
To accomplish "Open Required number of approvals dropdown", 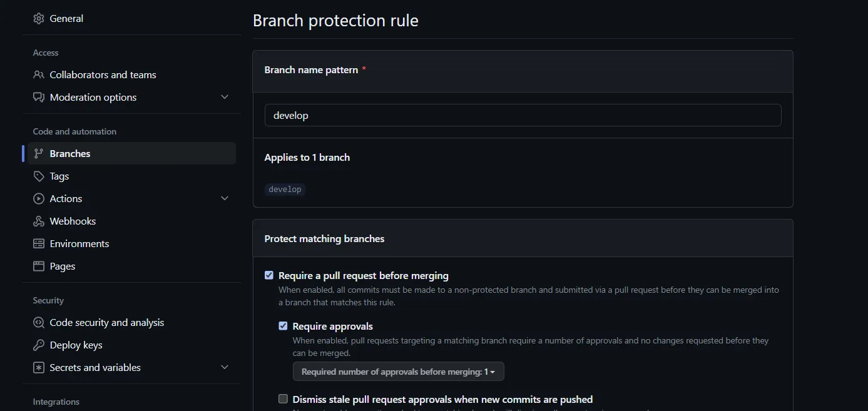I will (x=398, y=372).
